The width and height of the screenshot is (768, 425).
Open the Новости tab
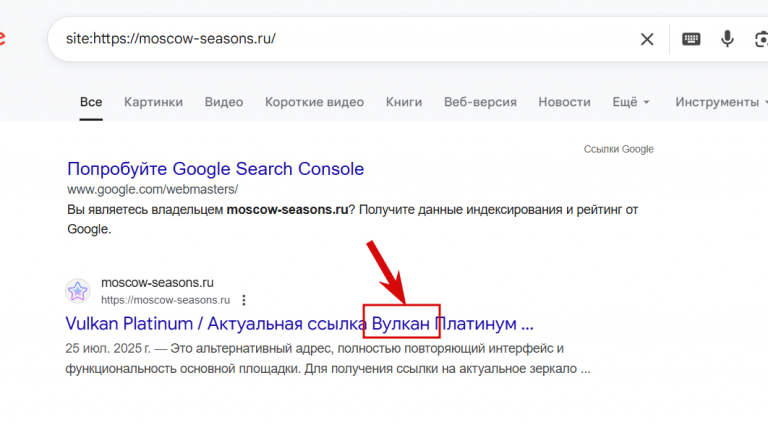(564, 102)
